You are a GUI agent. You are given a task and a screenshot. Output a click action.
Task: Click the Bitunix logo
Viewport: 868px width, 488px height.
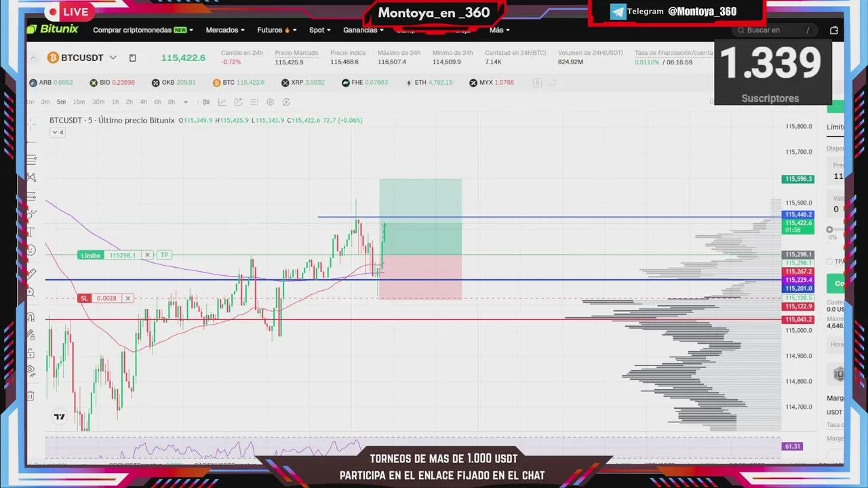coord(53,29)
